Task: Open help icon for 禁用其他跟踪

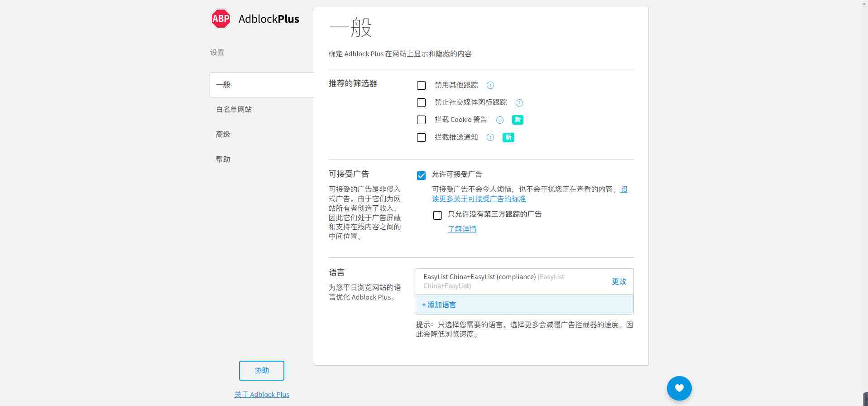Action: [x=490, y=85]
